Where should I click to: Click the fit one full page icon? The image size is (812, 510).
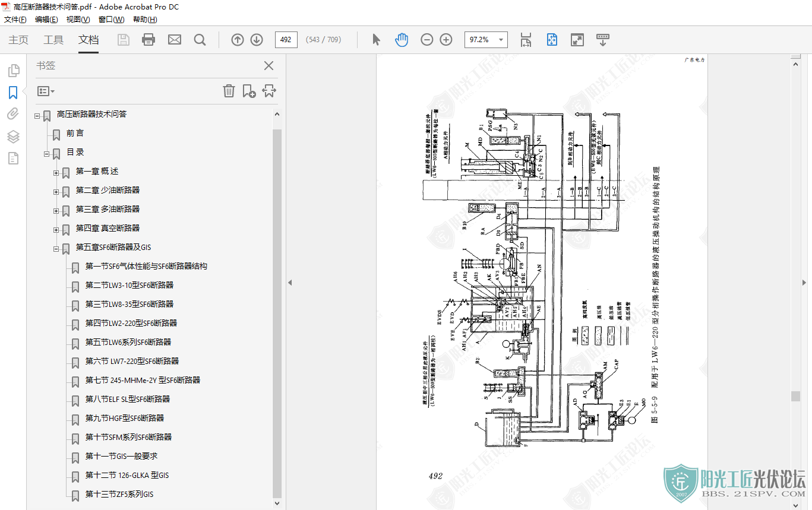point(552,40)
